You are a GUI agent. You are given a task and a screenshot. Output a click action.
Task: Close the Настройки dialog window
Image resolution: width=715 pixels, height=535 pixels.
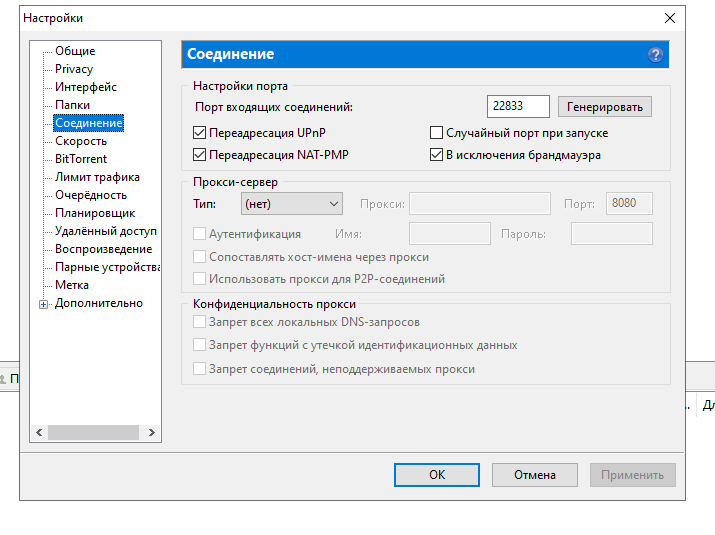[669, 18]
